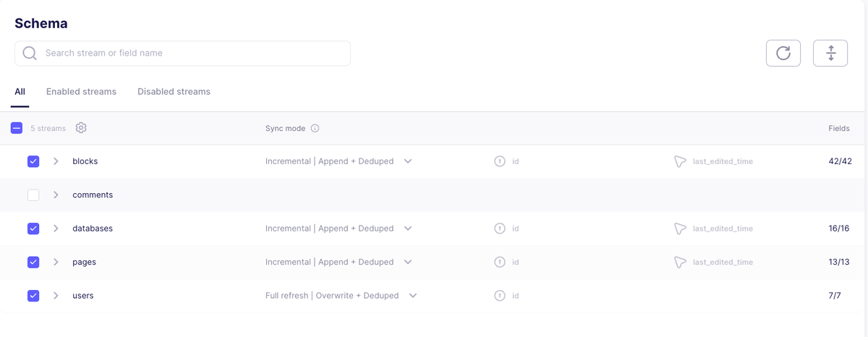Switch to the Disabled streams tab
868x337 pixels.
click(174, 92)
